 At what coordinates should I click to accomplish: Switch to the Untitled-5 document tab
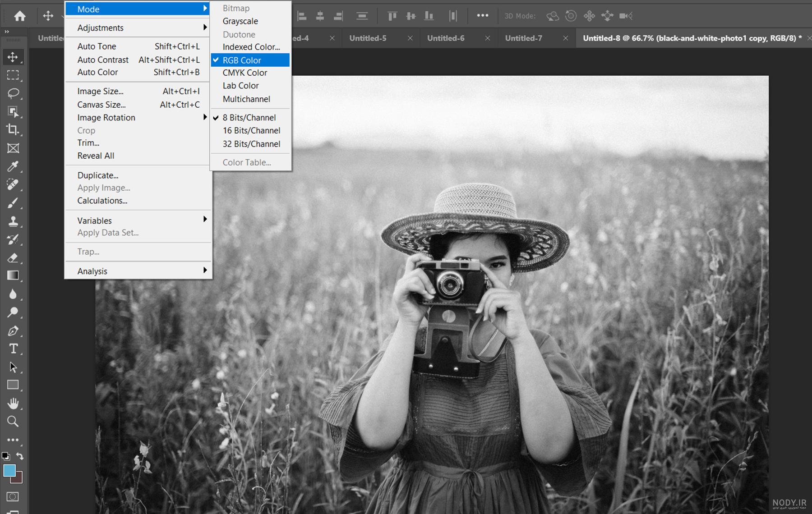(368, 38)
